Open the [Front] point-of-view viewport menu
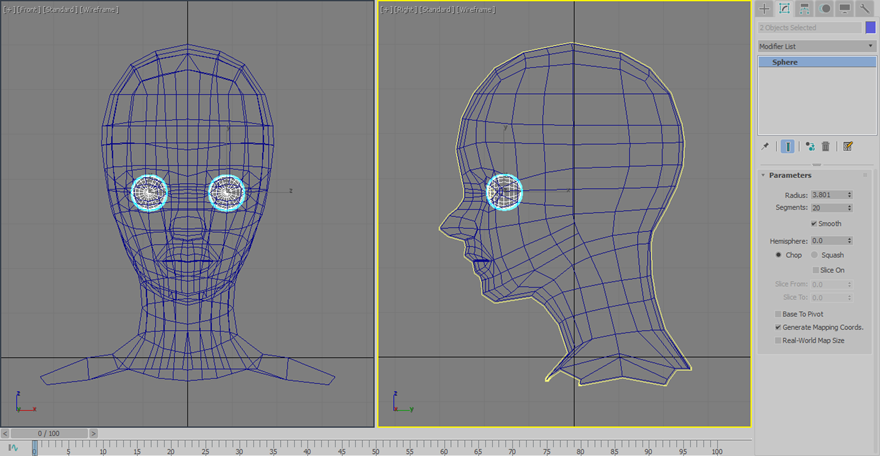Image resolution: width=880 pixels, height=456 pixels. tap(29, 10)
